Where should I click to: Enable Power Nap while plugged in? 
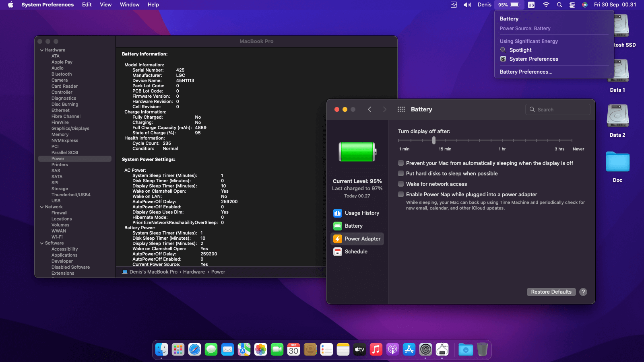401,194
